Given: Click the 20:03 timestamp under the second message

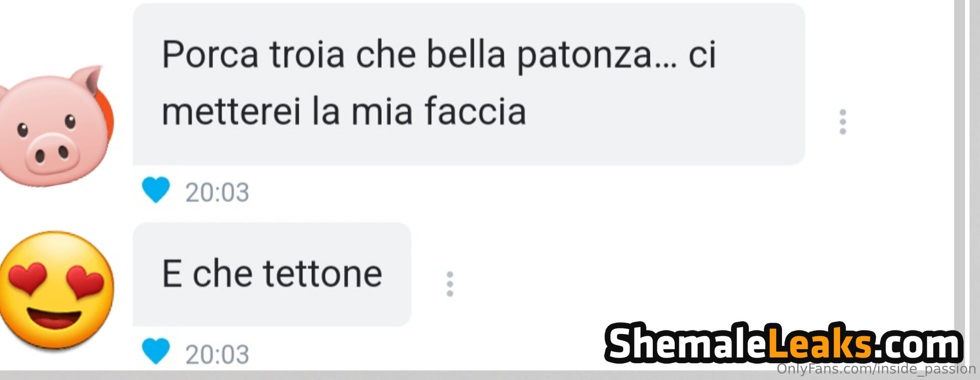Looking at the screenshot, I should click(217, 354).
